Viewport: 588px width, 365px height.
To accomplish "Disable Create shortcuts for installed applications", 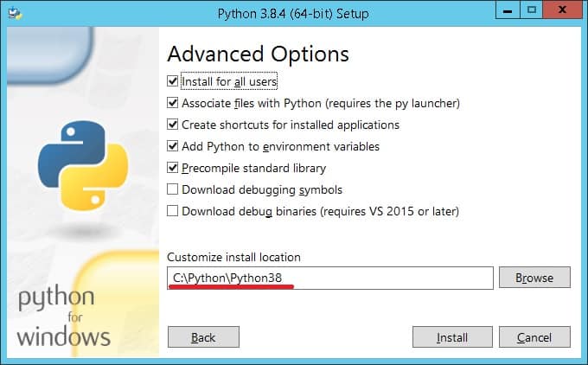I will point(172,125).
